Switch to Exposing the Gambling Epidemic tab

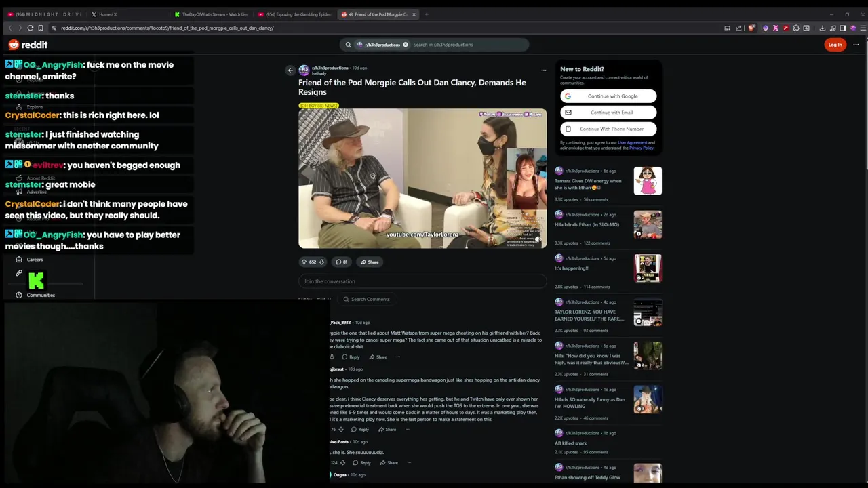tap(295, 14)
